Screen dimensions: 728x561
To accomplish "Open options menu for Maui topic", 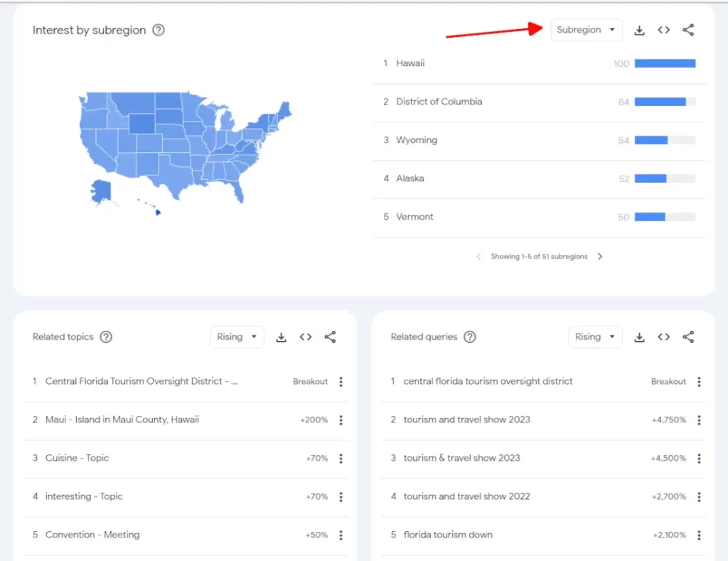I will click(x=341, y=420).
